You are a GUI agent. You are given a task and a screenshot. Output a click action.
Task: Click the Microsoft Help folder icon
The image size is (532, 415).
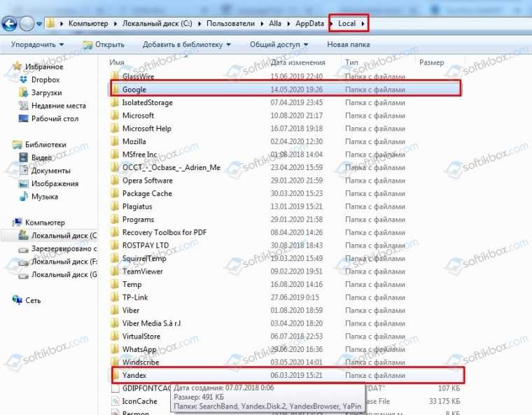tap(115, 128)
